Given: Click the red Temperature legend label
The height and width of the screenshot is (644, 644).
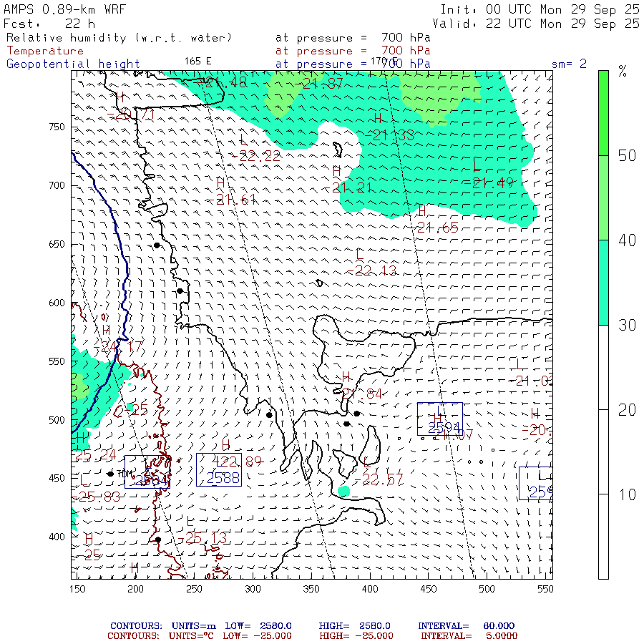Looking at the screenshot, I should point(45,51).
